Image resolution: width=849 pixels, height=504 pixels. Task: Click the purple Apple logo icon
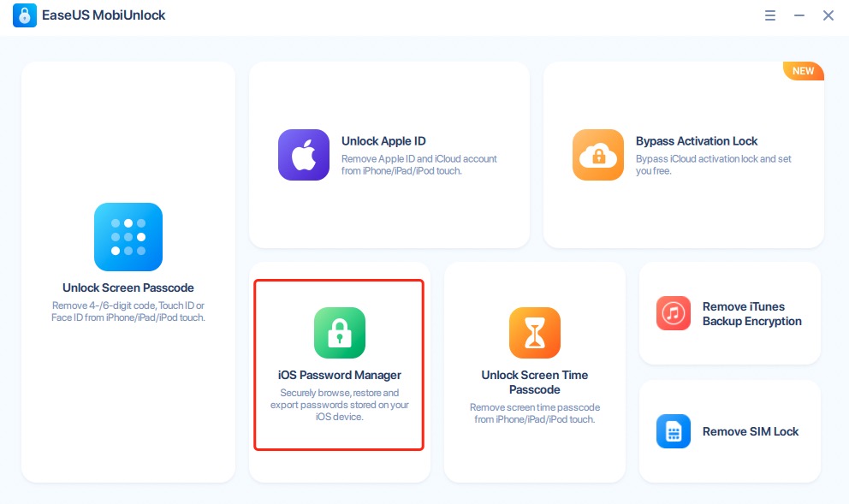[x=304, y=155]
